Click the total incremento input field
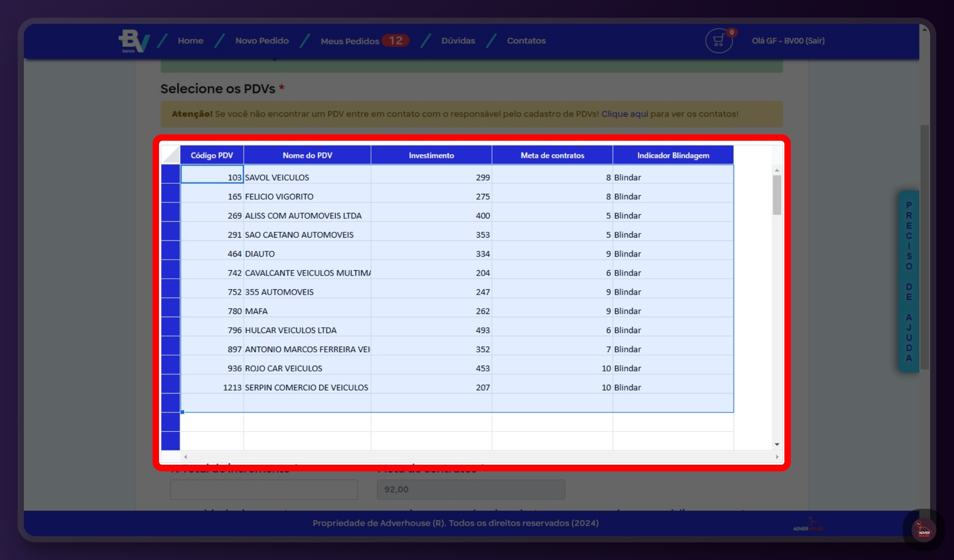The width and height of the screenshot is (954, 560). pyautogui.click(x=264, y=489)
